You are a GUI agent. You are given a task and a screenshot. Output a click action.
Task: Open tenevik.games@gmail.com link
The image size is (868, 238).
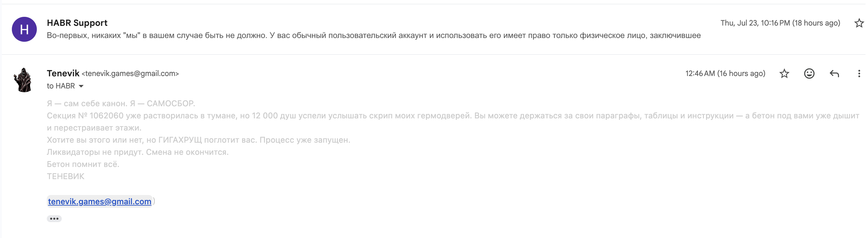pos(100,201)
